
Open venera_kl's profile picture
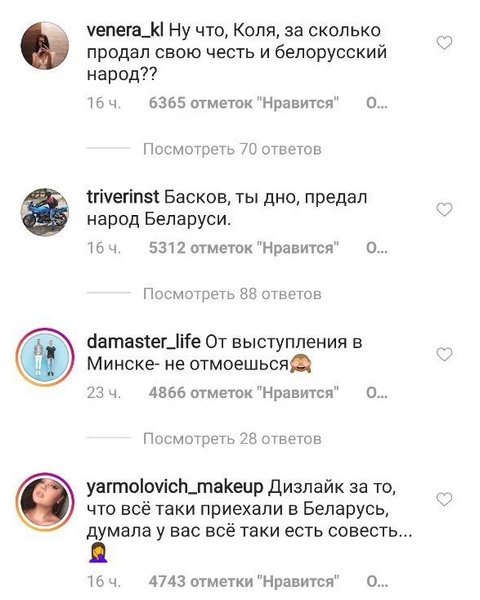click(x=44, y=45)
